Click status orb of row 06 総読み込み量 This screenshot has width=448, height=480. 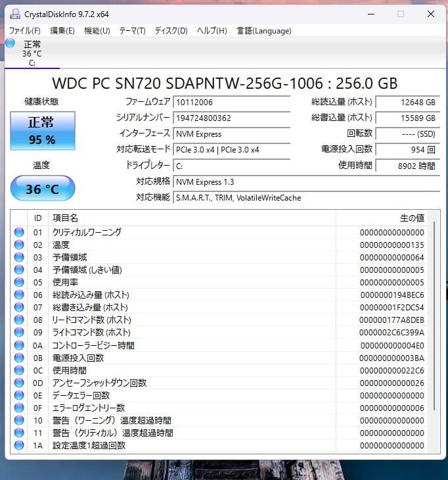pyautogui.click(x=19, y=295)
